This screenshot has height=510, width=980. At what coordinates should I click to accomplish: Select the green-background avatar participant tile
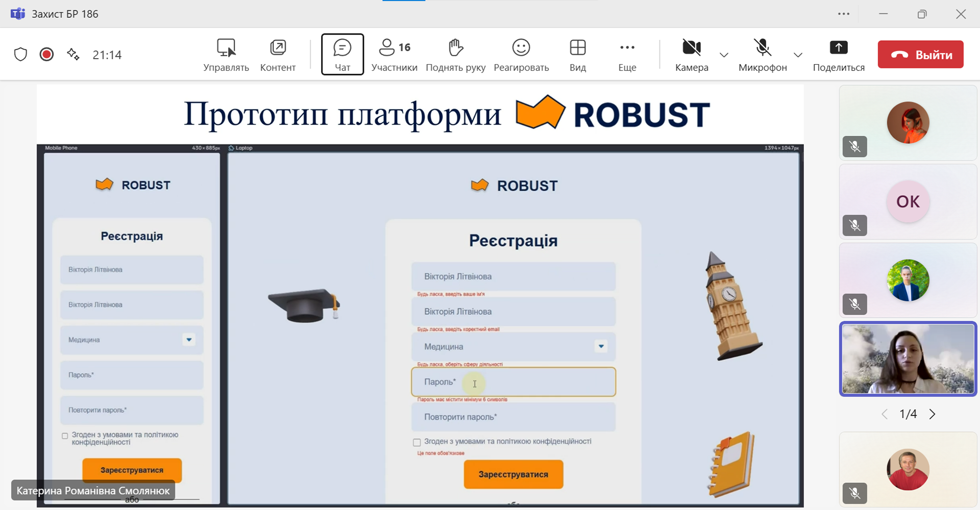tap(908, 280)
